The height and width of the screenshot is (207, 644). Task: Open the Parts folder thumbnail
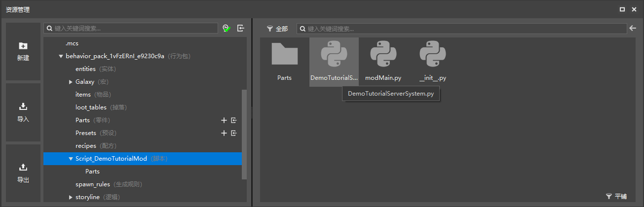[x=285, y=54]
